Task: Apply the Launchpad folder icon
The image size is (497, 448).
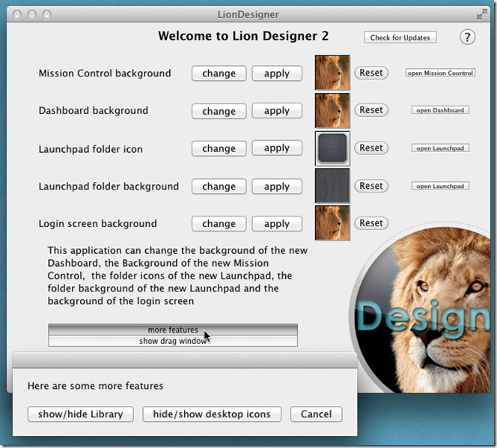Action: point(277,148)
